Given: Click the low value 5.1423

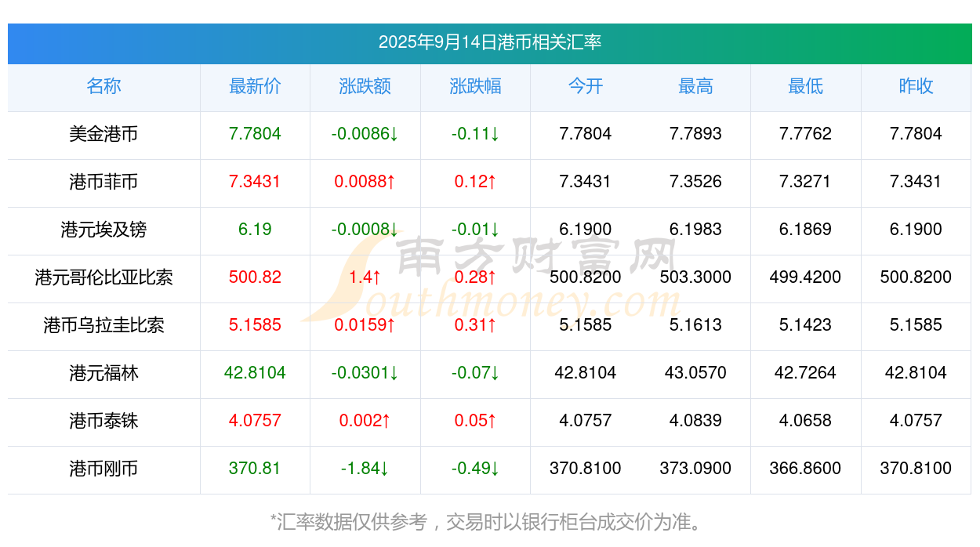Looking at the screenshot, I should pos(806,325).
